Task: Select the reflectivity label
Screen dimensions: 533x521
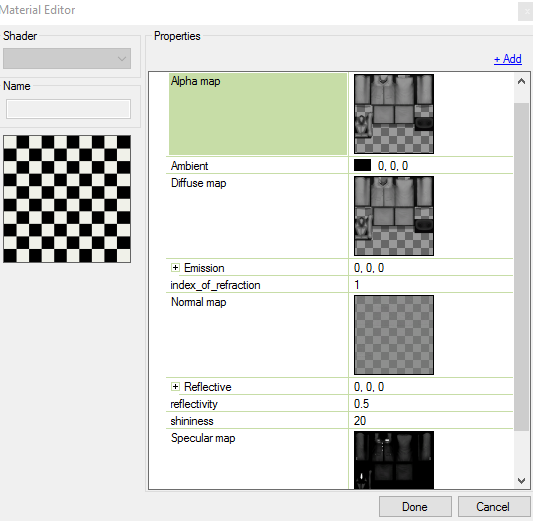Action: [x=194, y=404]
